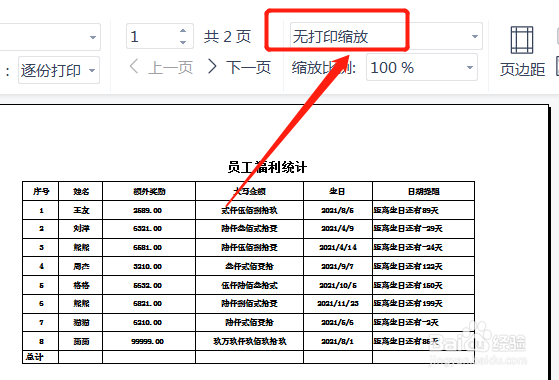Click the cell 99999.00

148,342
